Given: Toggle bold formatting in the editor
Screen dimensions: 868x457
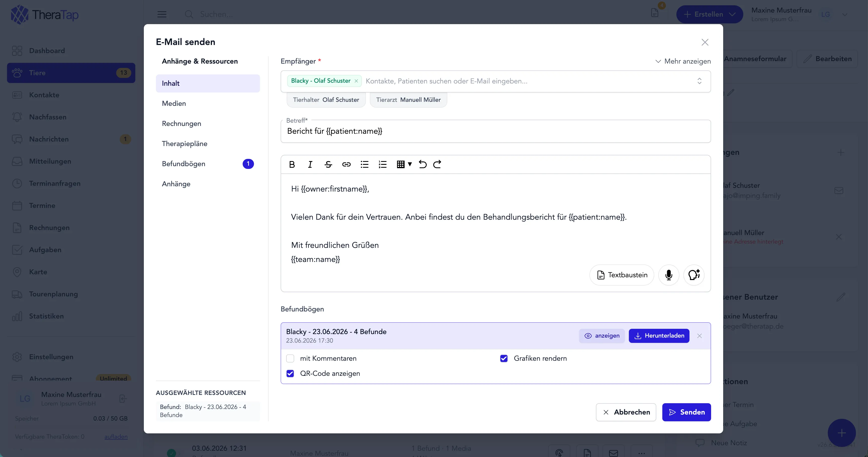Looking at the screenshot, I should click(x=292, y=164).
